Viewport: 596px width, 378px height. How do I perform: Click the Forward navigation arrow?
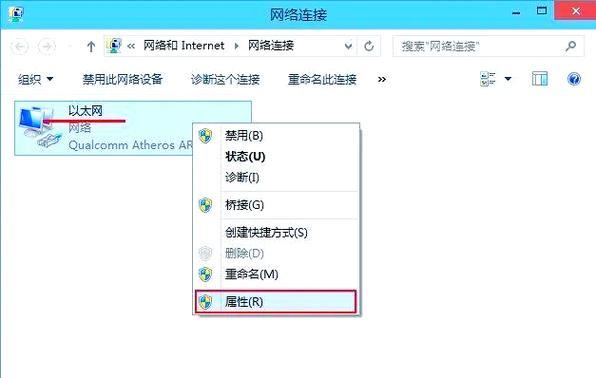point(47,46)
